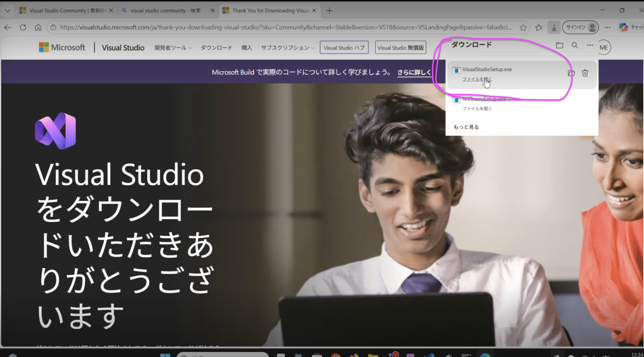This screenshot has width=644, height=357.
Task: Expand the 開発者ツール menu
Action: (x=173, y=48)
